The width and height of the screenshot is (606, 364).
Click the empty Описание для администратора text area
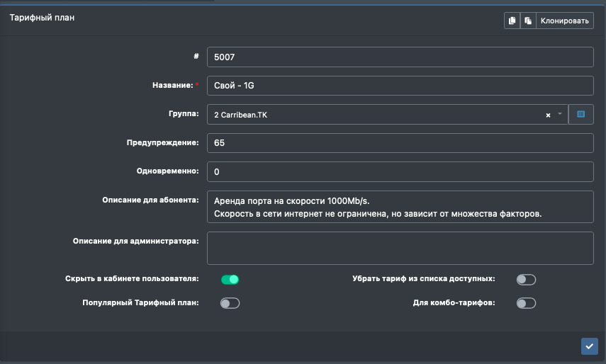(x=400, y=248)
